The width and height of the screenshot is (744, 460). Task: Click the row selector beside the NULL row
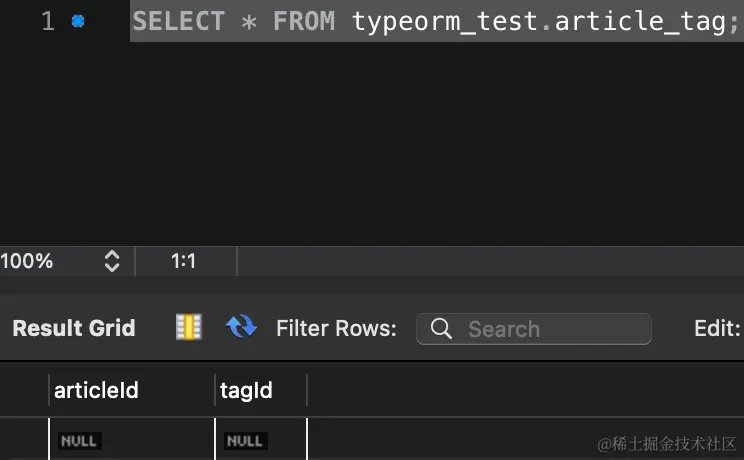click(x=23, y=440)
